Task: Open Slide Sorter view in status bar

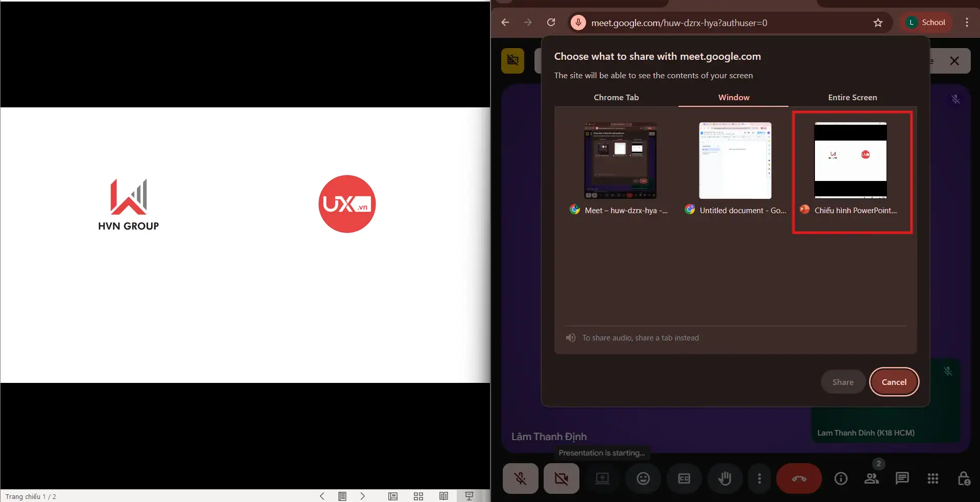Action: point(418,496)
